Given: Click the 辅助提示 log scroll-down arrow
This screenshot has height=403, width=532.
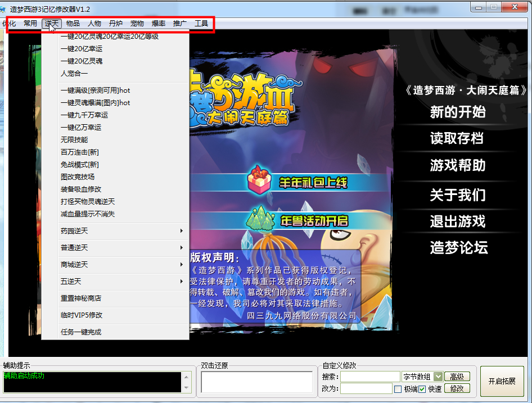Looking at the screenshot, I should pos(186,387).
